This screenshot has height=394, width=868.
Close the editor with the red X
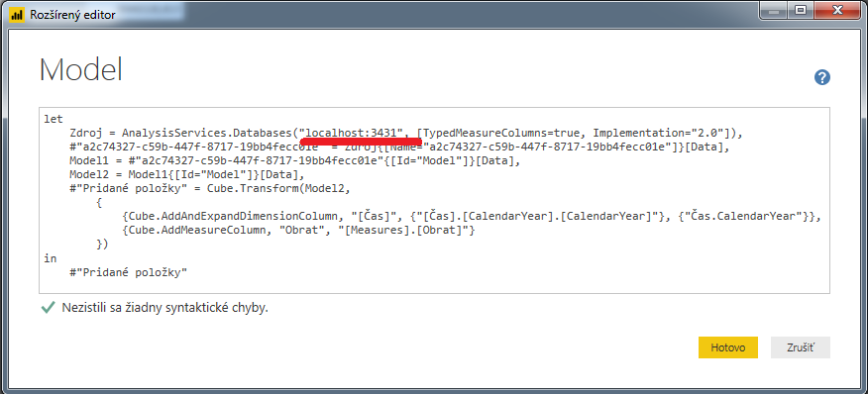coord(837,11)
